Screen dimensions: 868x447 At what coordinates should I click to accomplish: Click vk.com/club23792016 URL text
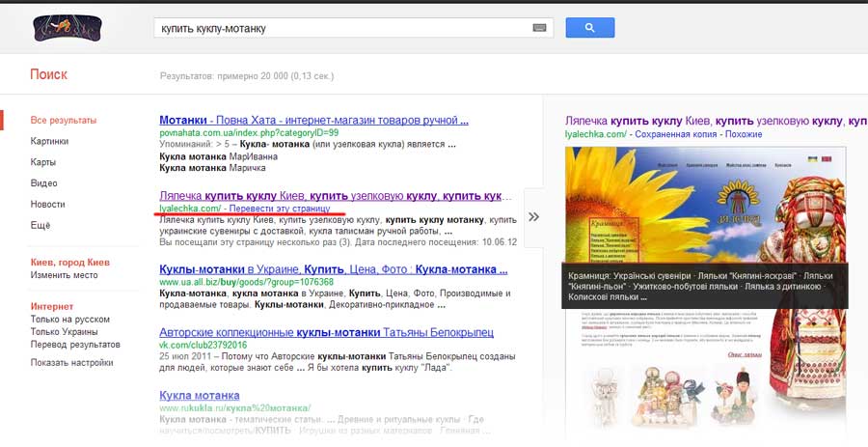[203, 345]
